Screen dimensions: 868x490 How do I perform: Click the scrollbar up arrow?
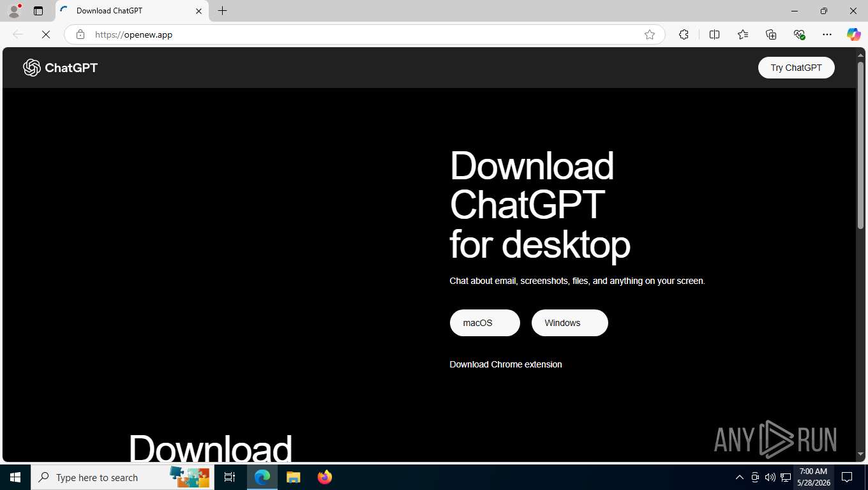(860, 55)
